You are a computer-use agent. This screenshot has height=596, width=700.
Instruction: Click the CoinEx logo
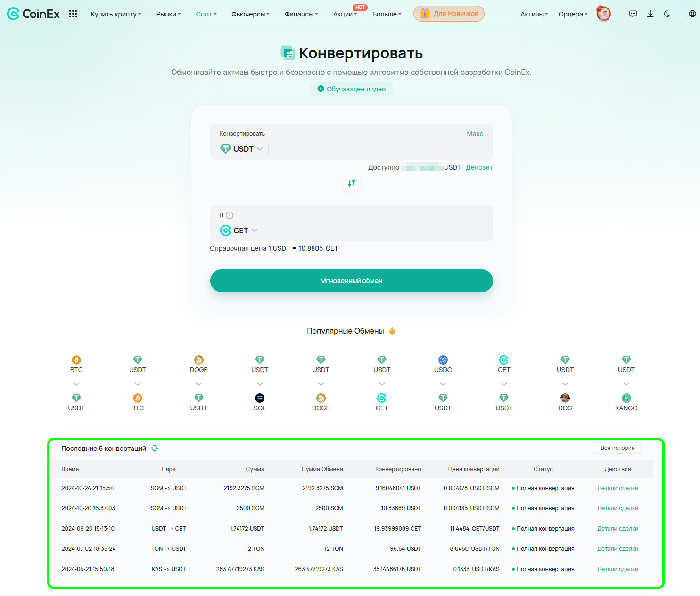[33, 14]
